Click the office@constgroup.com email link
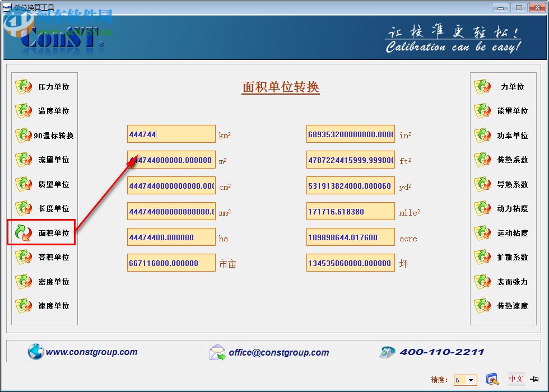The image size is (549, 392). (280, 353)
